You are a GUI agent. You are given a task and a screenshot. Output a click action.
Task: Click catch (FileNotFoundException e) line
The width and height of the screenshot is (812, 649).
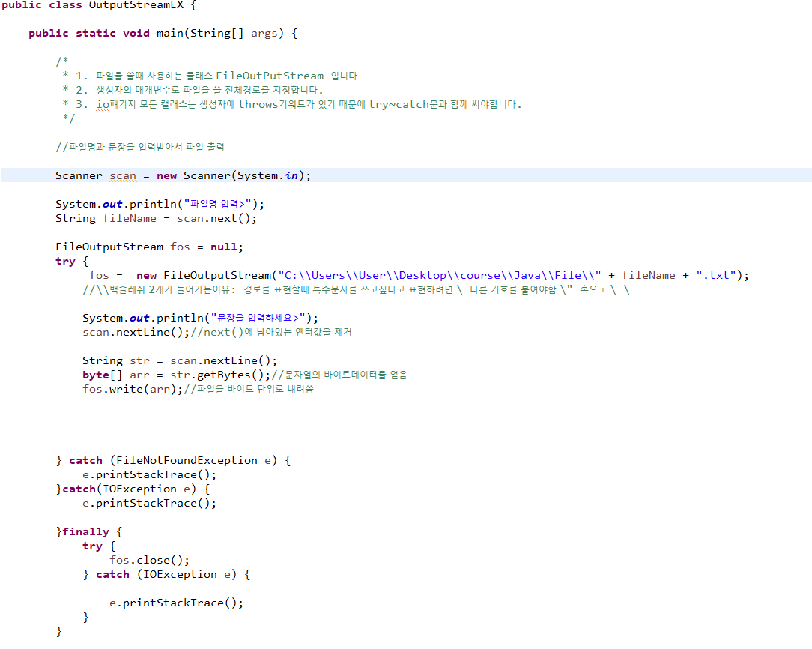(174, 460)
